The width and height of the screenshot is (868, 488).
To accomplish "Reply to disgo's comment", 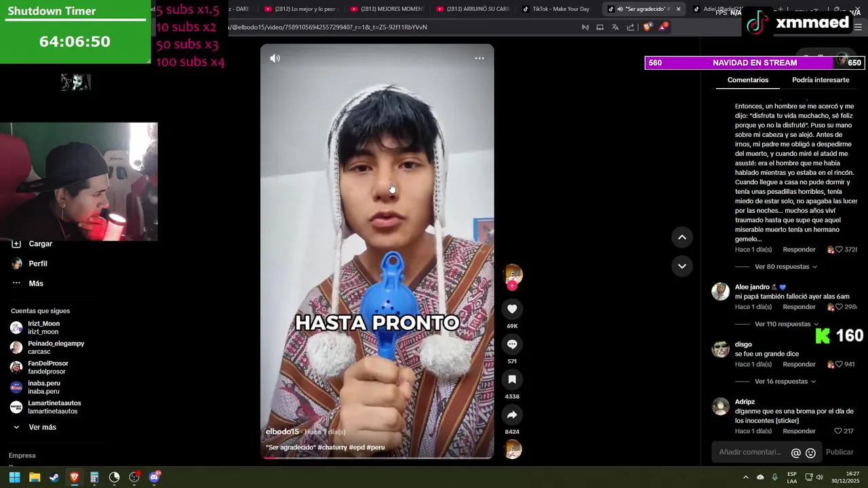I will (799, 365).
